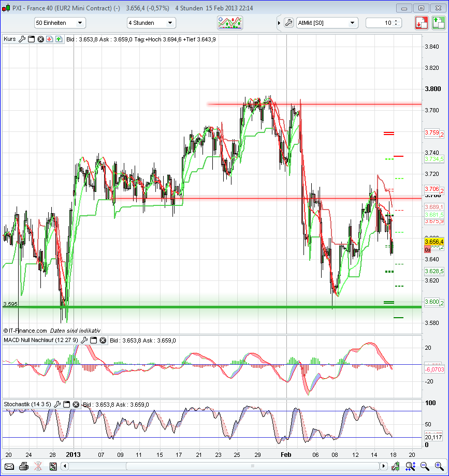Click the -6,0703 MACD value label
Viewport: 449px width, 476px height.
(434, 369)
